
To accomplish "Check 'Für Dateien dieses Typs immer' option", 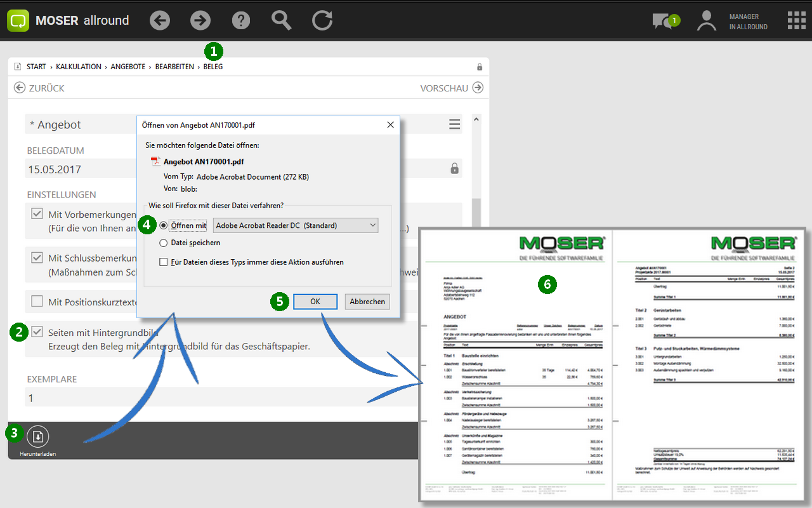I will [164, 262].
